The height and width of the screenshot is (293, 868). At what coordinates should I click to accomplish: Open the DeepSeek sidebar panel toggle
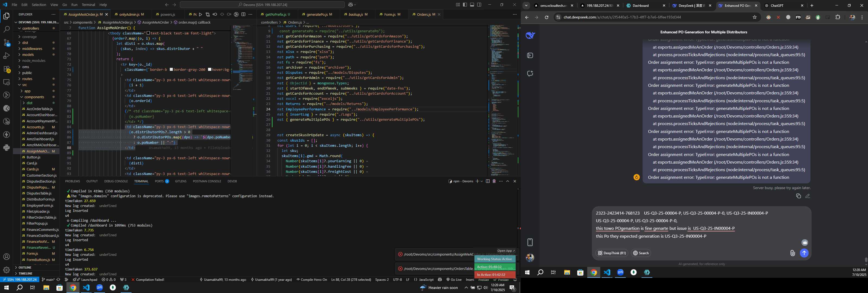(530, 55)
